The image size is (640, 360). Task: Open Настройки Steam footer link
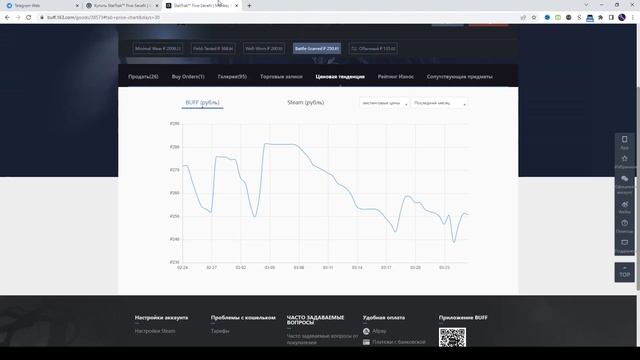tap(155, 331)
